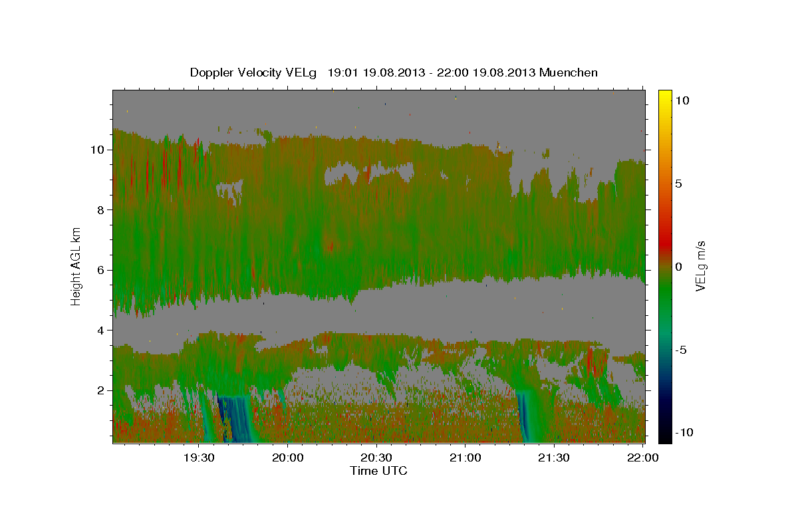Image resolution: width=798 pixels, height=532 pixels.
Task: Click the height axis label 6
Action: tap(101, 270)
